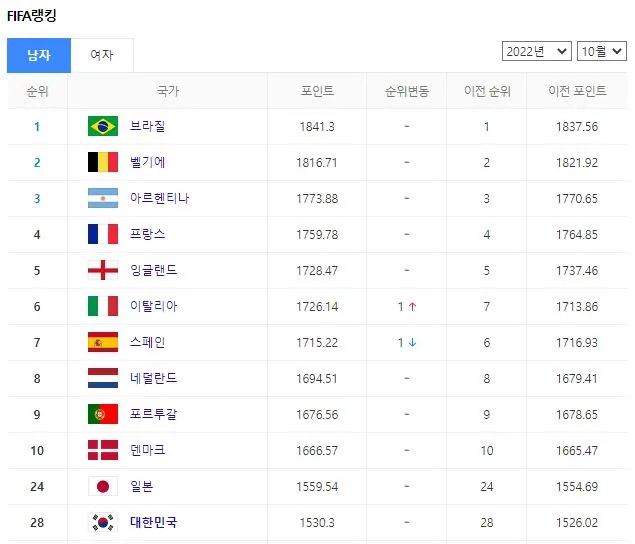Click the 이전 포인트 column header
The image size is (635, 544).
tap(577, 91)
